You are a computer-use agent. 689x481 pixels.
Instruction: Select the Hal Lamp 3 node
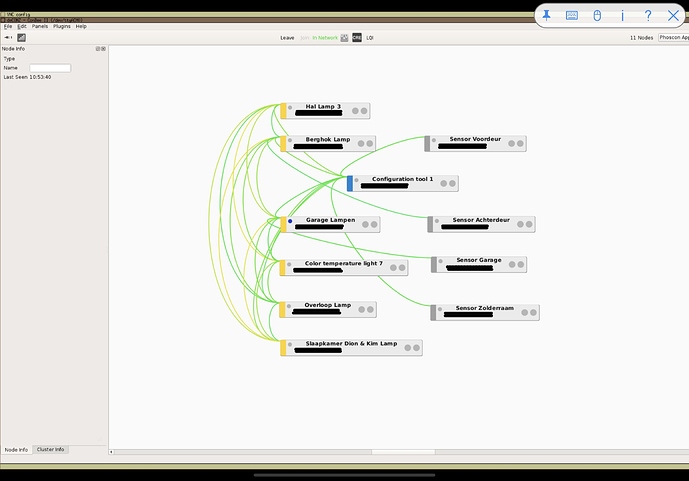point(325,111)
